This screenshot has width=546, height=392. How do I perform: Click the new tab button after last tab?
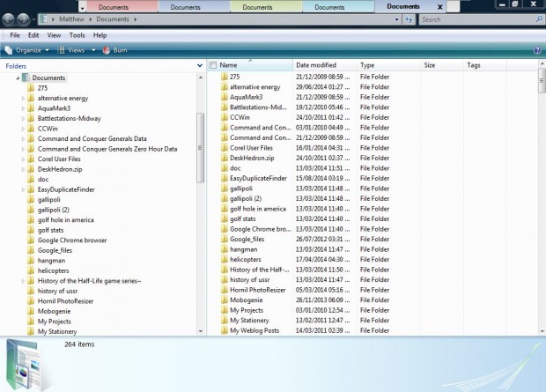[x=453, y=7]
